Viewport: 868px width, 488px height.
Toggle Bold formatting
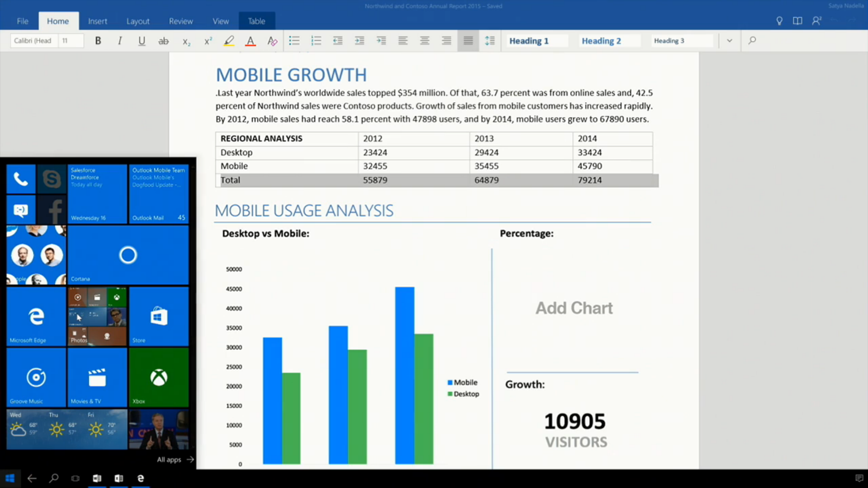coord(98,41)
